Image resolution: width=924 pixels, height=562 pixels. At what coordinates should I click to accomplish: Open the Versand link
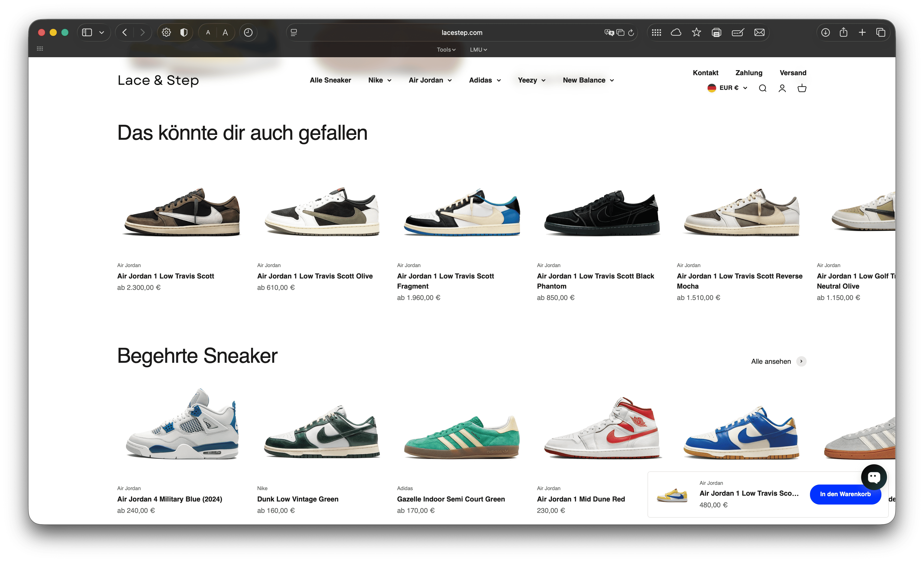[x=793, y=73]
